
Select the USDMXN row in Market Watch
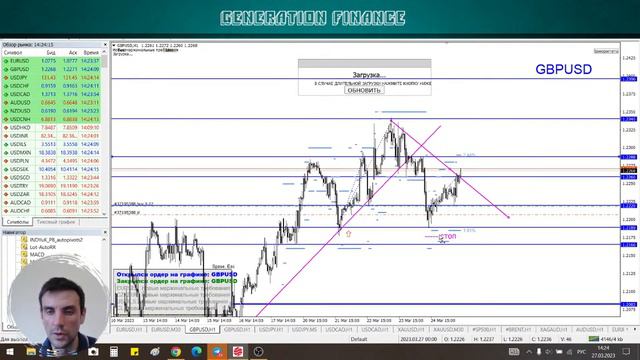pyautogui.click(x=51, y=153)
